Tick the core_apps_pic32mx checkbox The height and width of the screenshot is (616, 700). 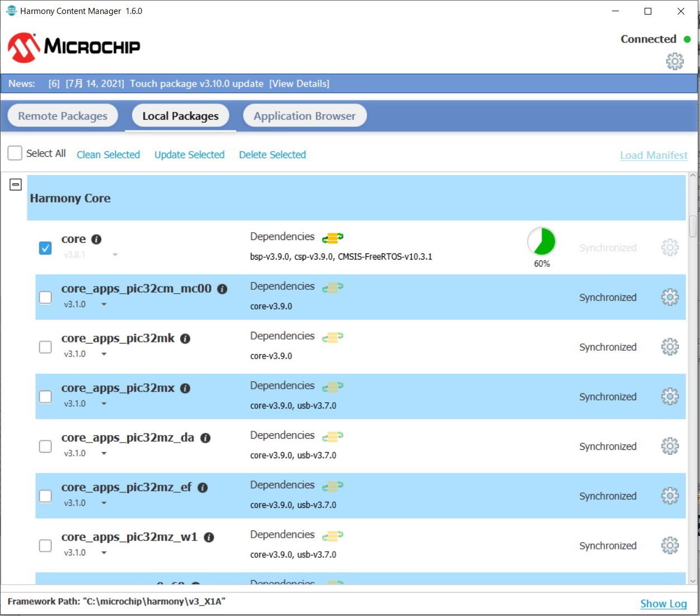(45, 397)
